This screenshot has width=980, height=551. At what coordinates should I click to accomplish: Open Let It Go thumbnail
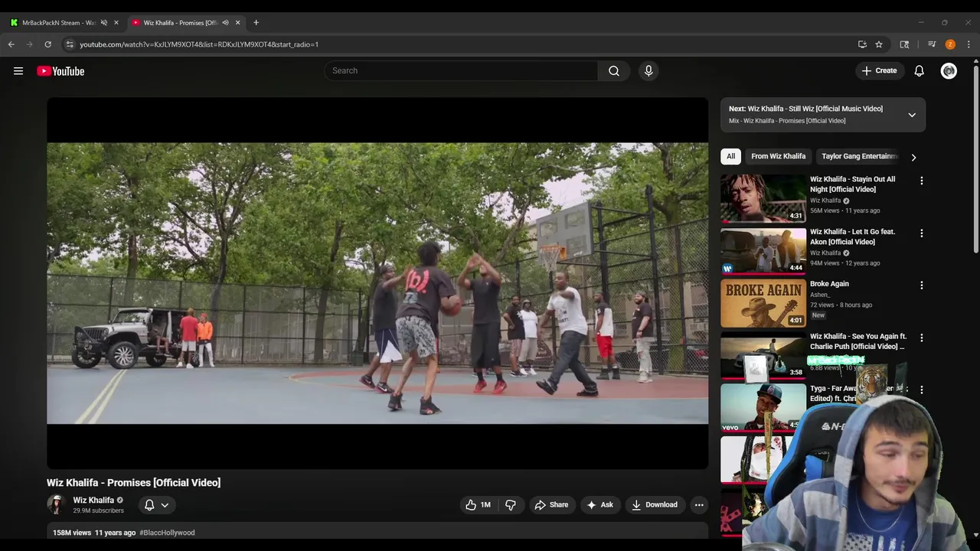coord(763,250)
